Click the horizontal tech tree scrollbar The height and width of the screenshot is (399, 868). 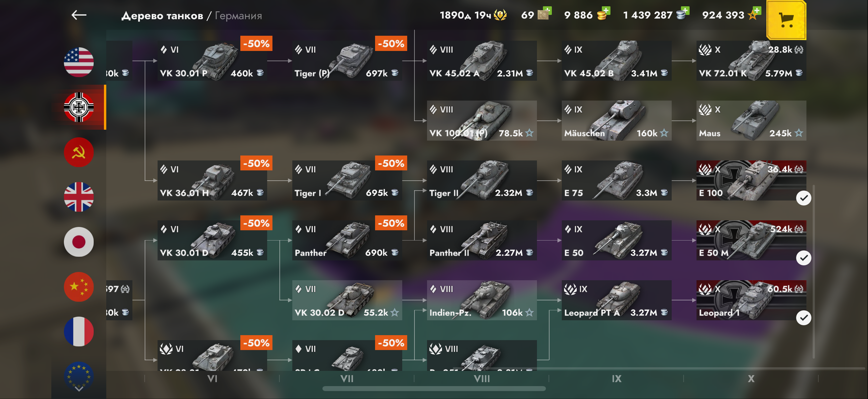pyautogui.click(x=434, y=388)
